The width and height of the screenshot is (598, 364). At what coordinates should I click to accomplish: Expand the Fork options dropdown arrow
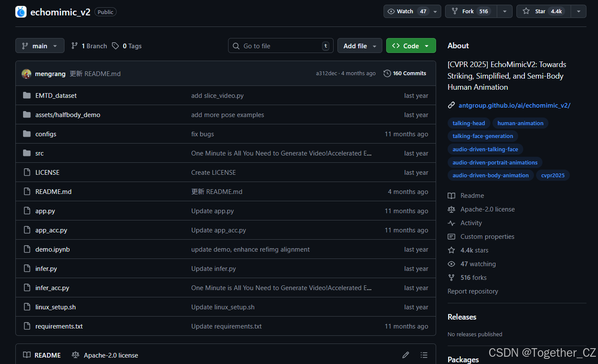coord(504,12)
